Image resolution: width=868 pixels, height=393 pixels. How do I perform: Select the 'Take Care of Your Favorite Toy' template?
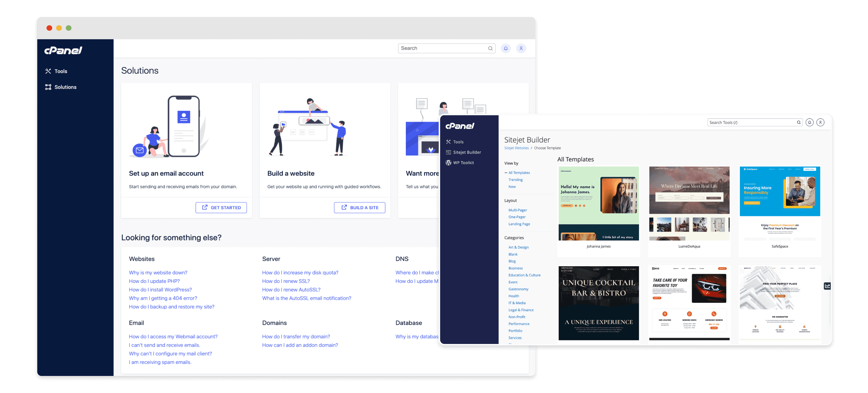(689, 303)
